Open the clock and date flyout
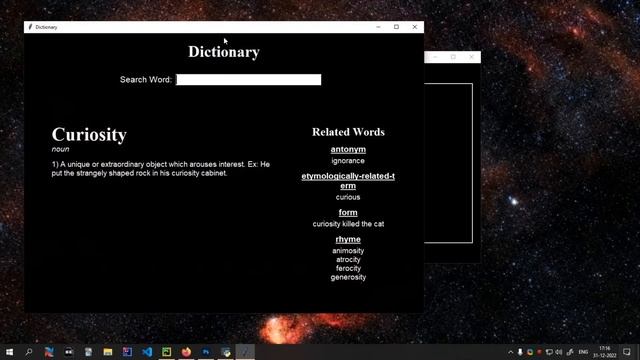Screen dimensions: 640x360 pyautogui.click(x=604, y=352)
